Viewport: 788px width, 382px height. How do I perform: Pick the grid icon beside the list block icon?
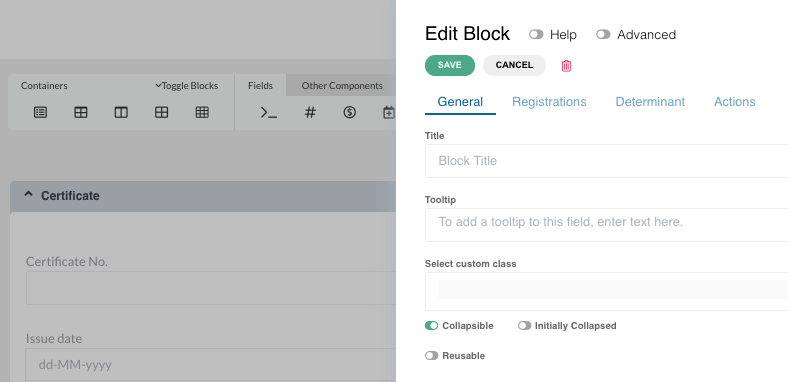point(81,113)
